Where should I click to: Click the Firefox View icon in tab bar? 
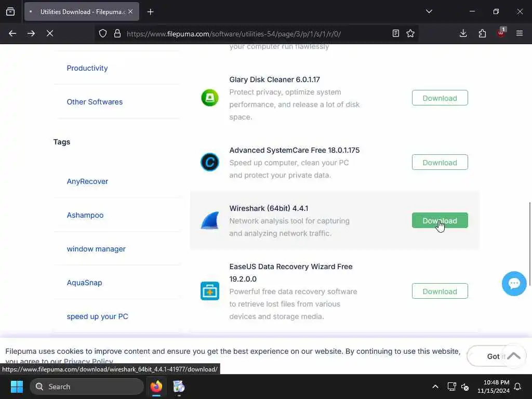(10, 12)
